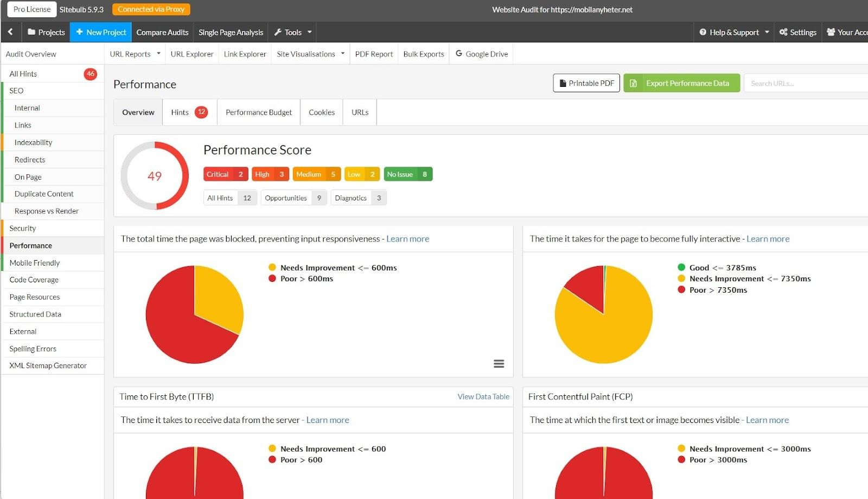868x499 pixels.
Task: Click the Opportunities 9 button
Action: [294, 198]
